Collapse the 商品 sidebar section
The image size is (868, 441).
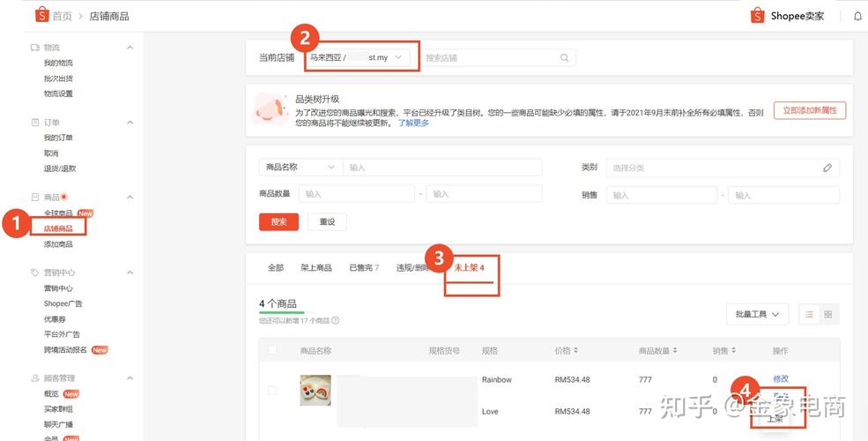pos(130,198)
